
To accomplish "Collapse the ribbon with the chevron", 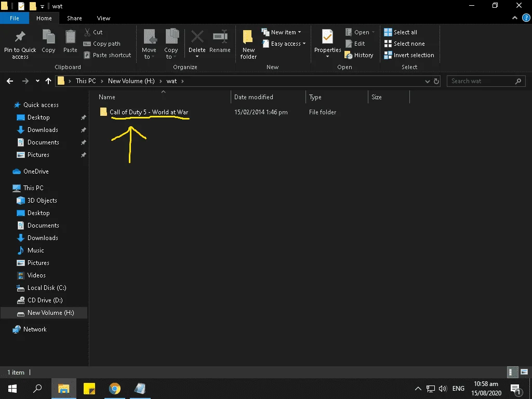I will point(515,18).
